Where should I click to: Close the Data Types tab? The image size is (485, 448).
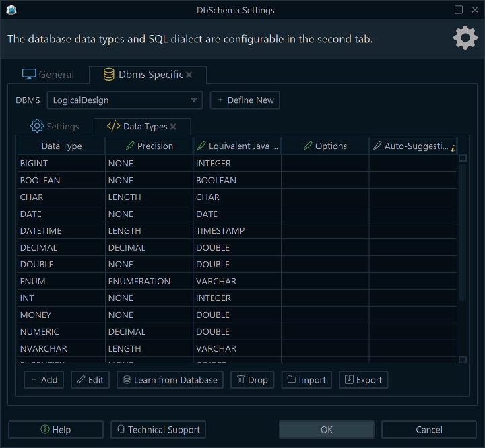173,127
